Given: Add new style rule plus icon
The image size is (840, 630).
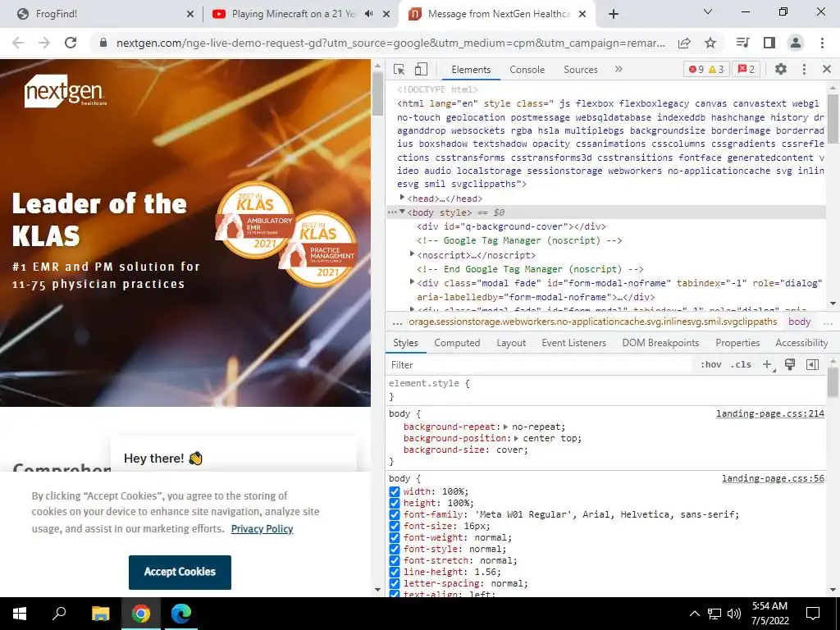Looking at the screenshot, I should (768, 365).
